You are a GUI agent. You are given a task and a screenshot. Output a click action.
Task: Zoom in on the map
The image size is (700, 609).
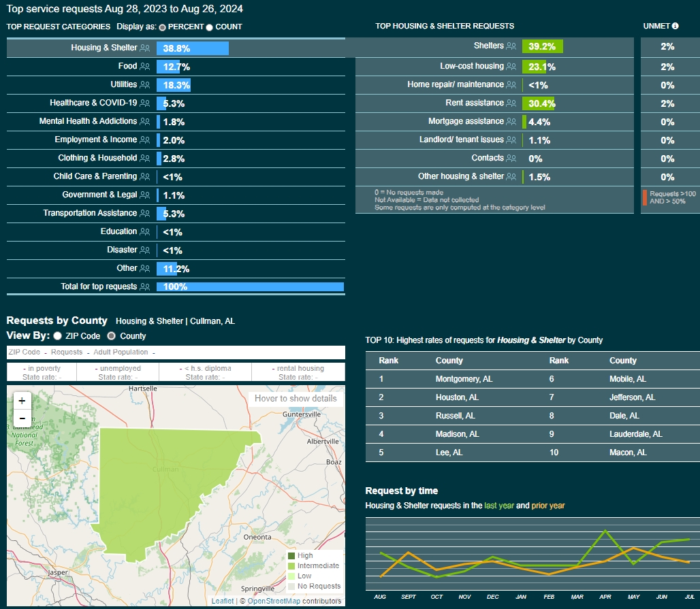[x=22, y=401]
